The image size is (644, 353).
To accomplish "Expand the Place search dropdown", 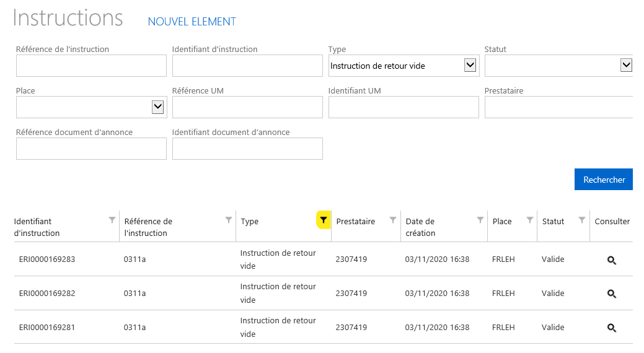I will [157, 107].
